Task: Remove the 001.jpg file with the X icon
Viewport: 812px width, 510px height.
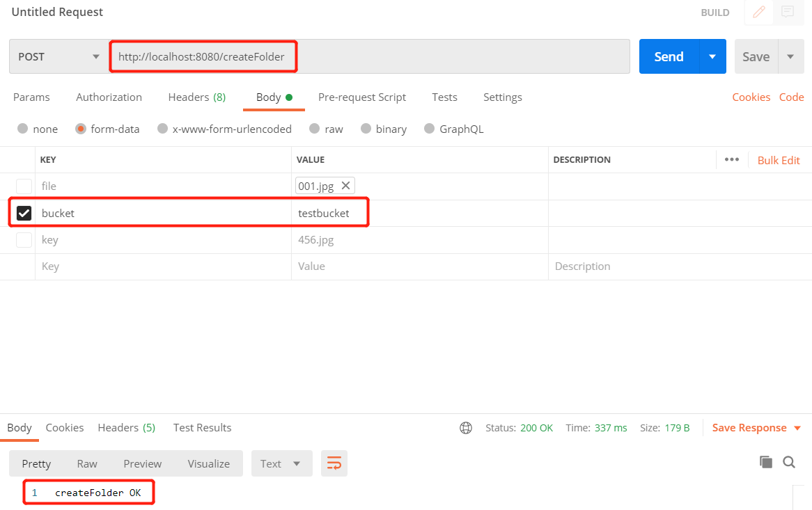Action: pos(345,185)
